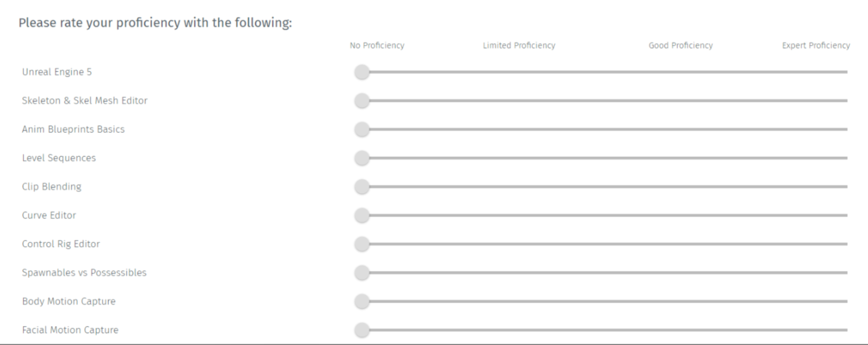868x345 pixels.
Task: Click the Limited Proficiency column header
Action: [x=519, y=46]
